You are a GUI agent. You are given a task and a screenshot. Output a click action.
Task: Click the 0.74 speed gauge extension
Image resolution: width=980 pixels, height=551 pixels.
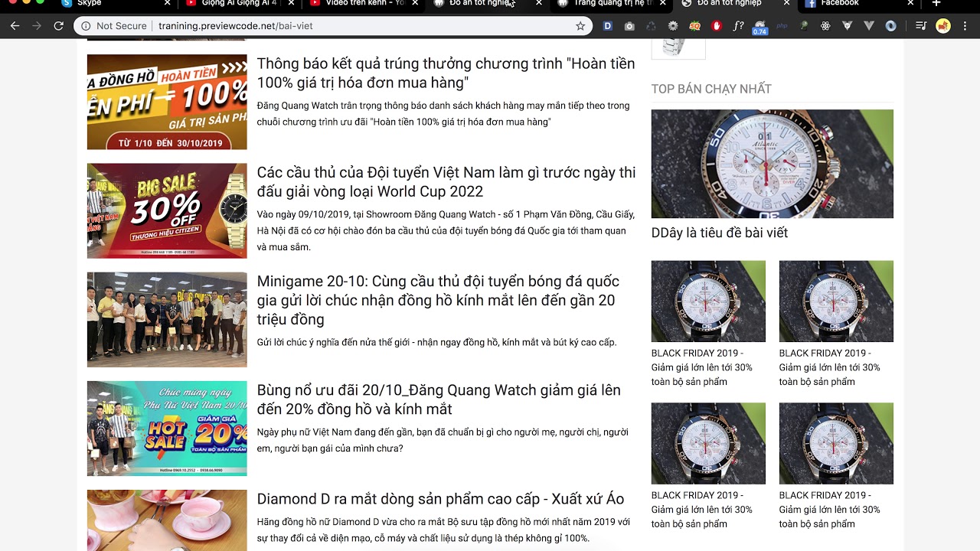click(x=760, y=28)
